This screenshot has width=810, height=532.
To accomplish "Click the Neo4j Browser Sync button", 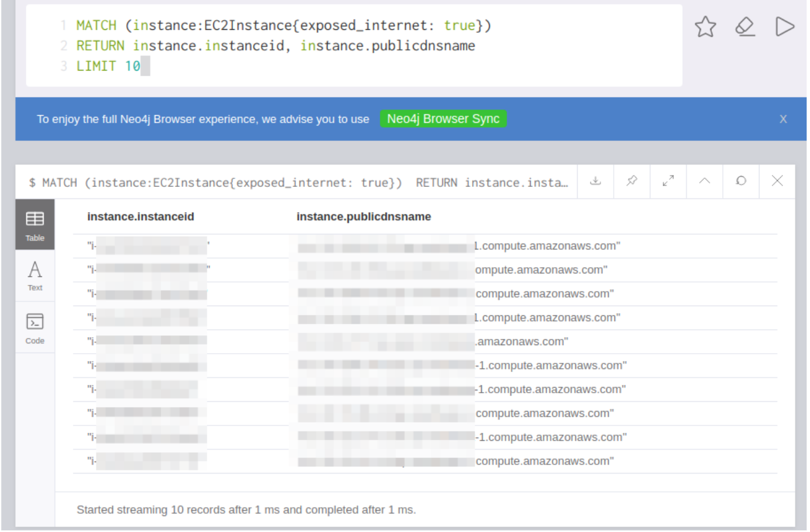I will click(x=443, y=119).
